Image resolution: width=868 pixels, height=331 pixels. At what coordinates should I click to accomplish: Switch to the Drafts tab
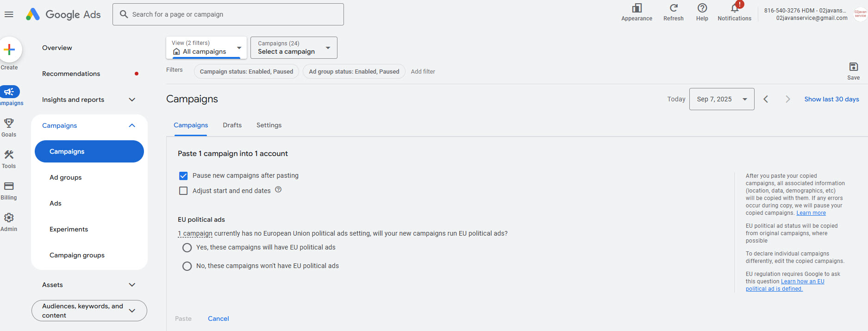click(x=232, y=125)
